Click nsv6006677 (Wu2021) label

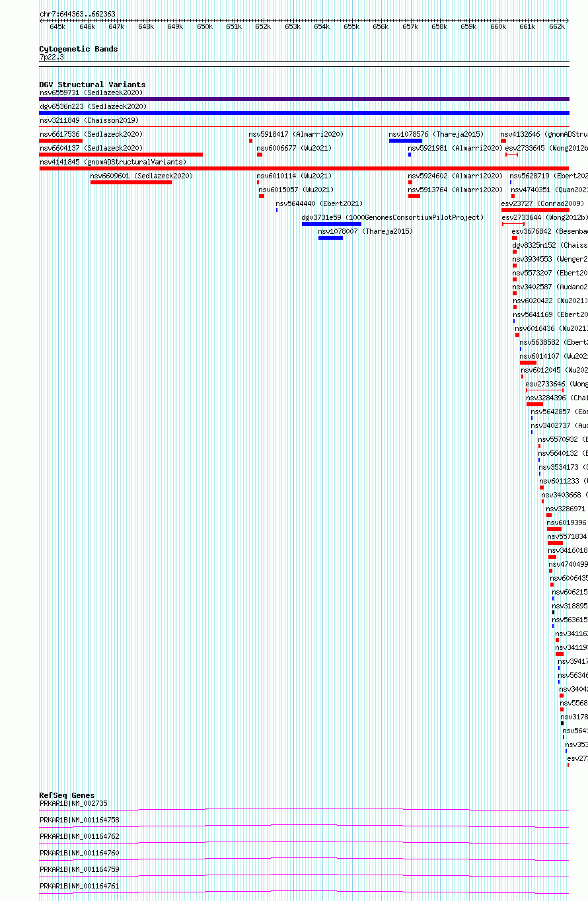(x=294, y=148)
